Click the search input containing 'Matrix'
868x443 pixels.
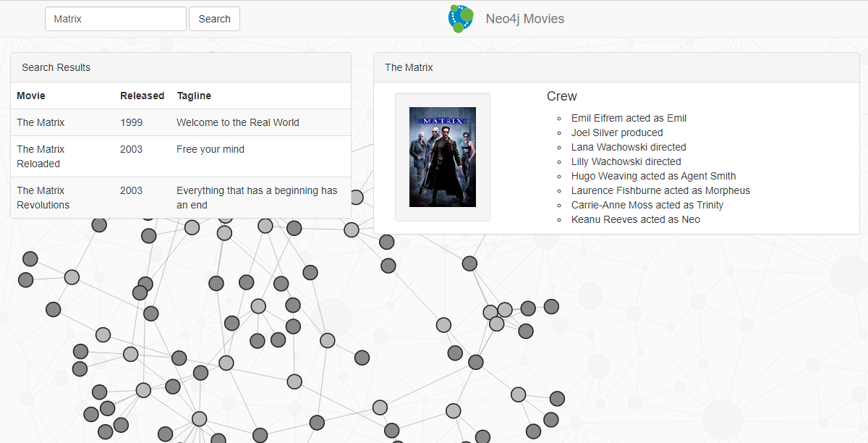(x=115, y=18)
